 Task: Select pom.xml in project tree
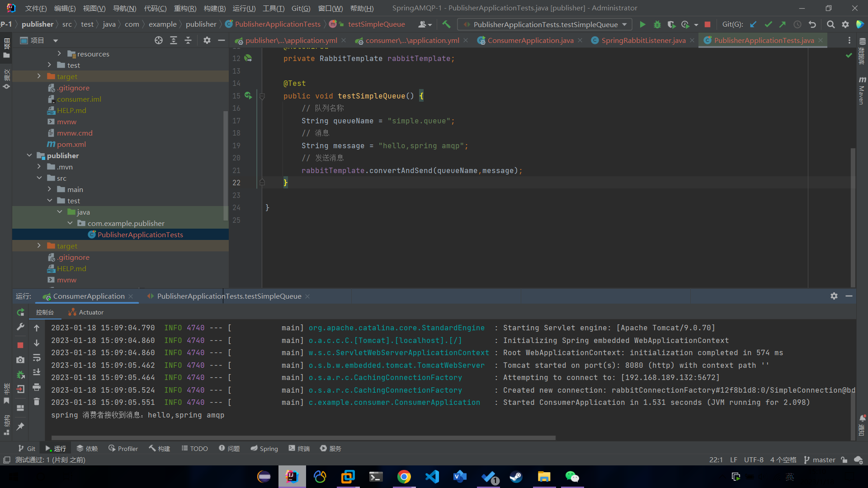click(71, 144)
